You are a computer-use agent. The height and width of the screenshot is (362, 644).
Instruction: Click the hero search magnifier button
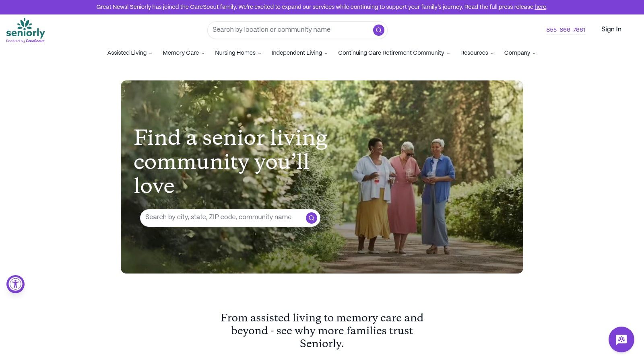click(311, 218)
